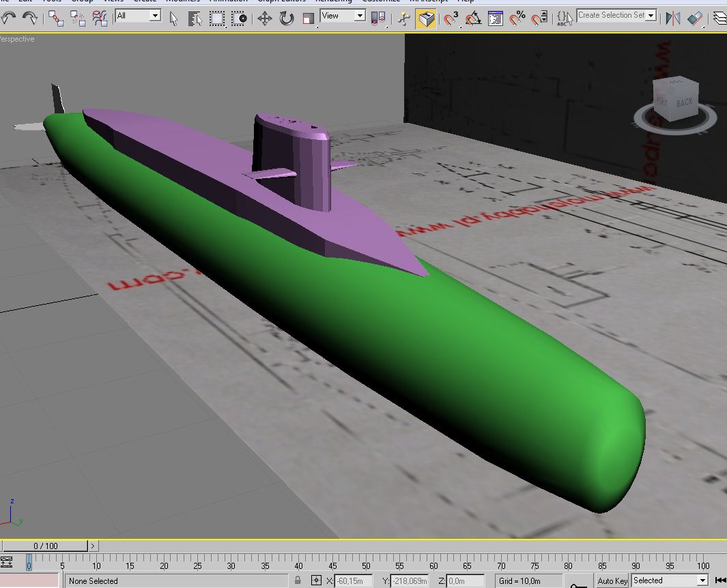
Task: Click the BACK face of ViewCube
Action: (x=684, y=102)
